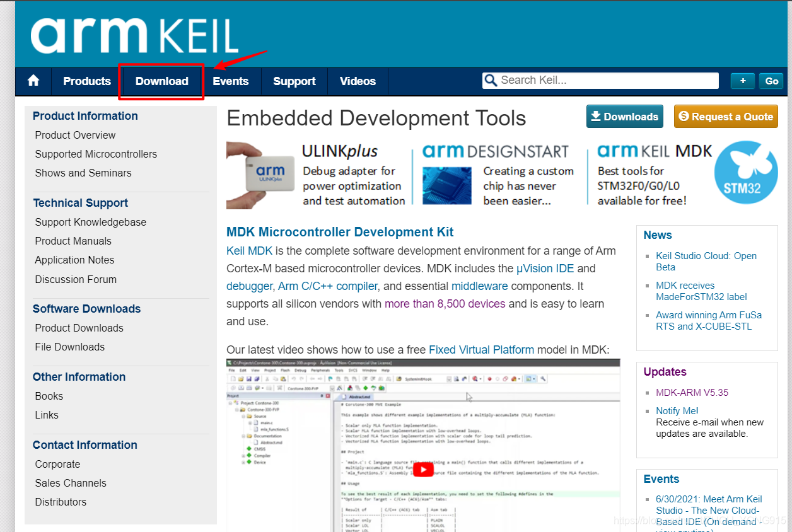Screen dimensions: 792x532
Task: Open the Products menu
Action: (x=87, y=81)
